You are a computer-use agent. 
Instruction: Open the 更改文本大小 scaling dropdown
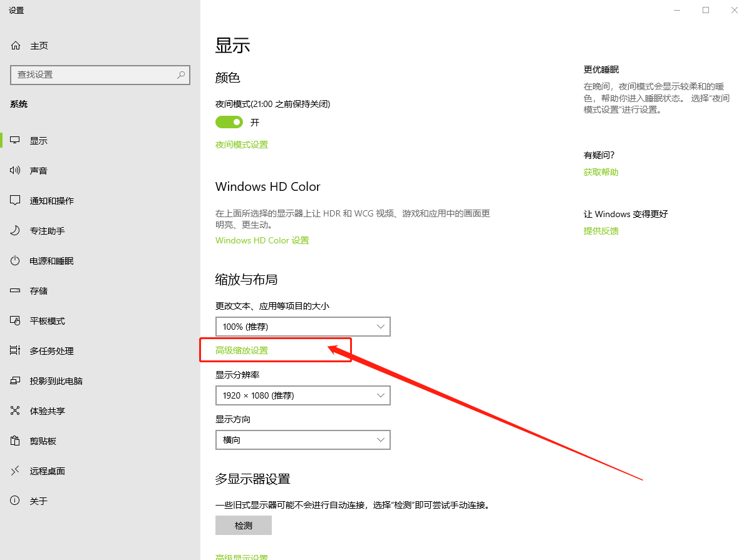click(303, 327)
